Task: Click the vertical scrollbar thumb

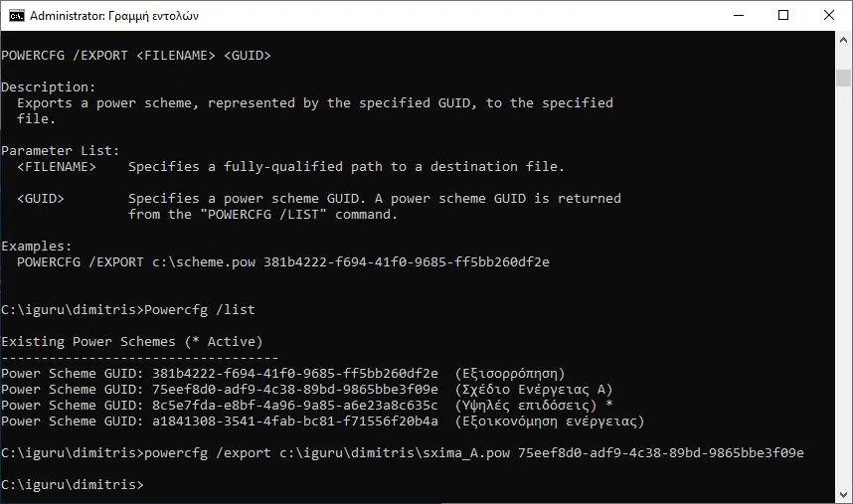Action: coord(844,79)
